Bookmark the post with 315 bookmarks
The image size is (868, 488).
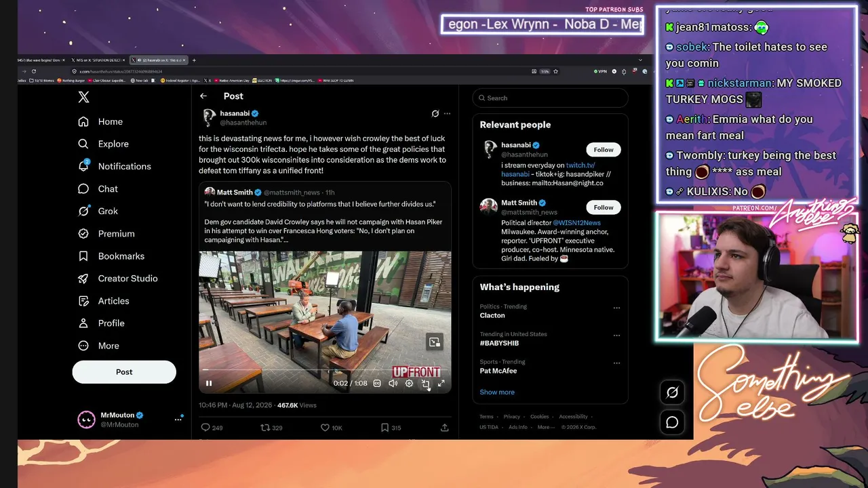tap(391, 428)
